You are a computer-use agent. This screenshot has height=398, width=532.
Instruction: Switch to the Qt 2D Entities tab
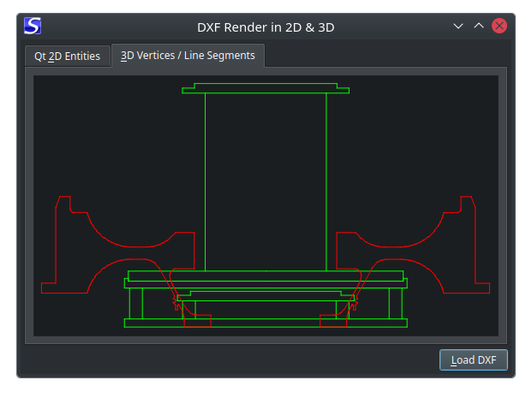tap(68, 56)
